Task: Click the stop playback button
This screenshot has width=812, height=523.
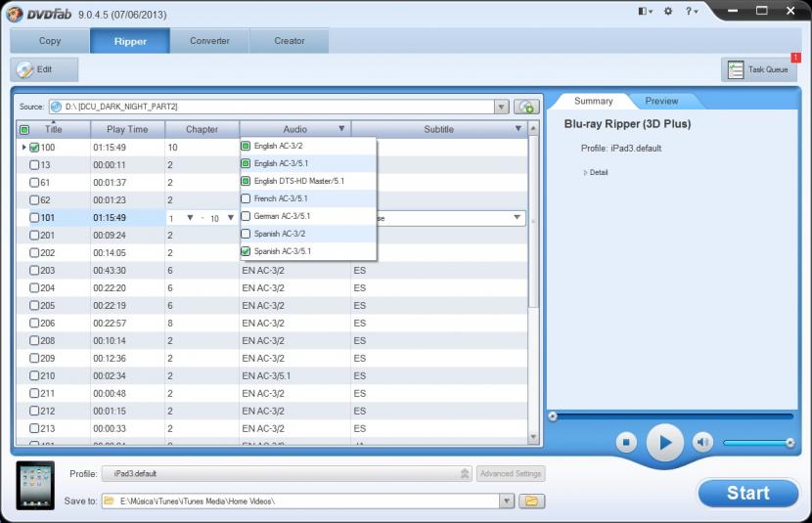Action: tap(626, 443)
